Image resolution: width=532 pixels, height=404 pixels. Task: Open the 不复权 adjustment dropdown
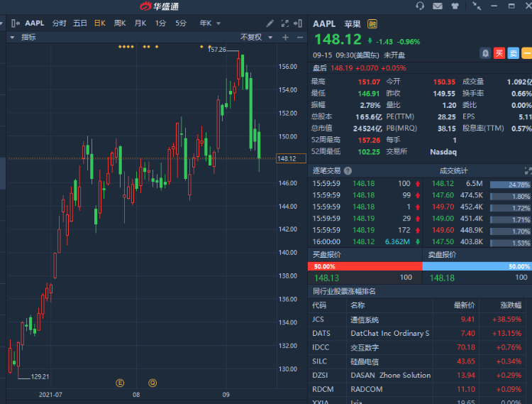tap(256, 38)
